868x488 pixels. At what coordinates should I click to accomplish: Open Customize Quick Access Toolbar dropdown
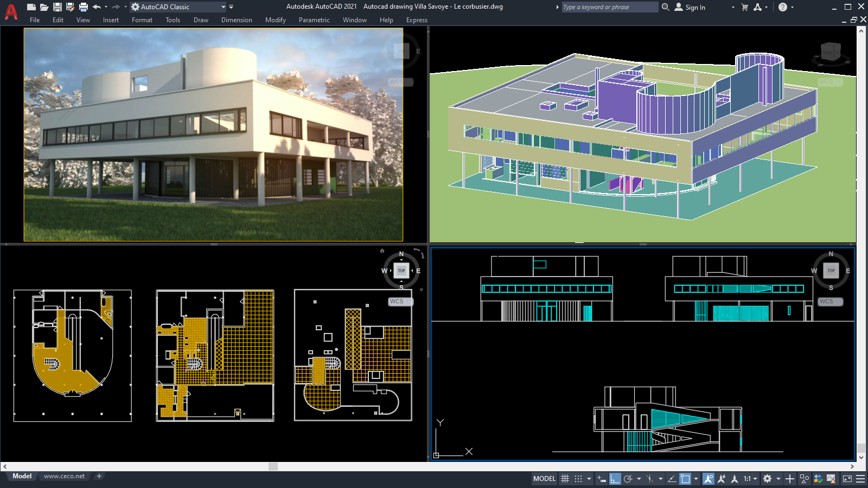click(x=231, y=7)
